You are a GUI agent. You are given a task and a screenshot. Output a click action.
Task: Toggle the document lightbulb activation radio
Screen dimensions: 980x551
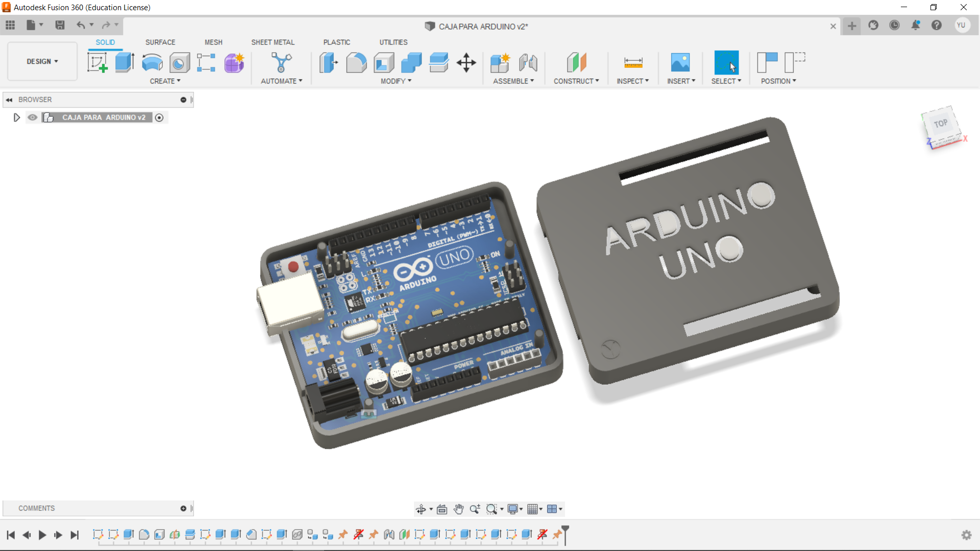pos(159,117)
